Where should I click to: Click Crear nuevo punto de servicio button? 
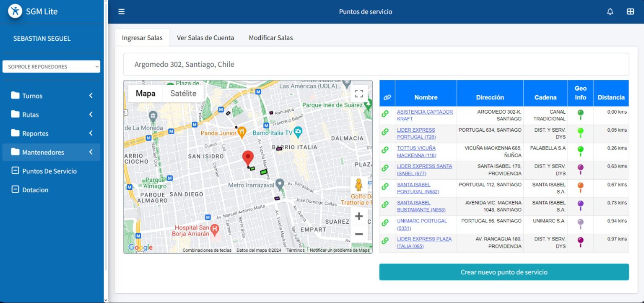coord(504,272)
